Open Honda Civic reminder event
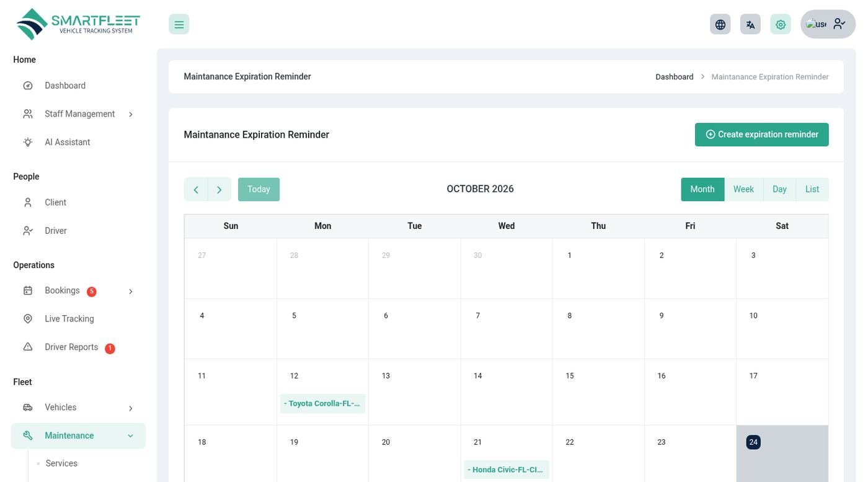The width and height of the screenshot is (868, 482). point(507,470)
